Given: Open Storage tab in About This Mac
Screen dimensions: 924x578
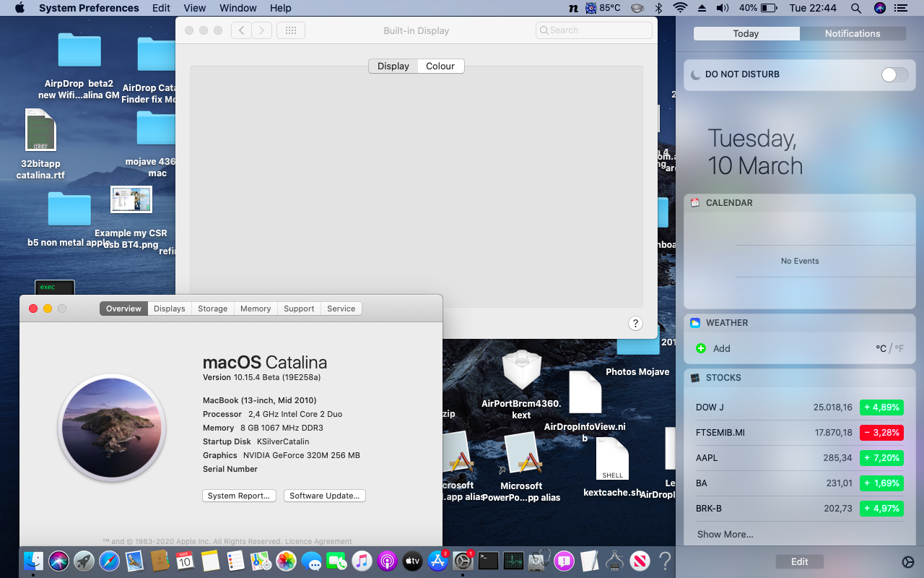Looking at the screenshot, I should pos(213,309).
